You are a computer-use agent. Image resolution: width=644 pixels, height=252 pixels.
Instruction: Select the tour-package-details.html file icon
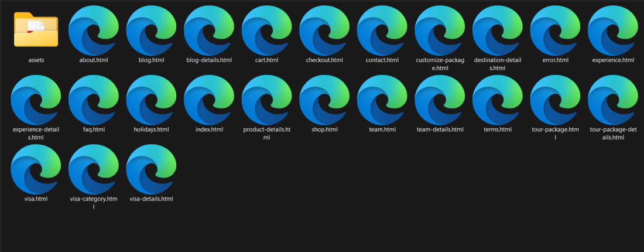click(613, 100)
